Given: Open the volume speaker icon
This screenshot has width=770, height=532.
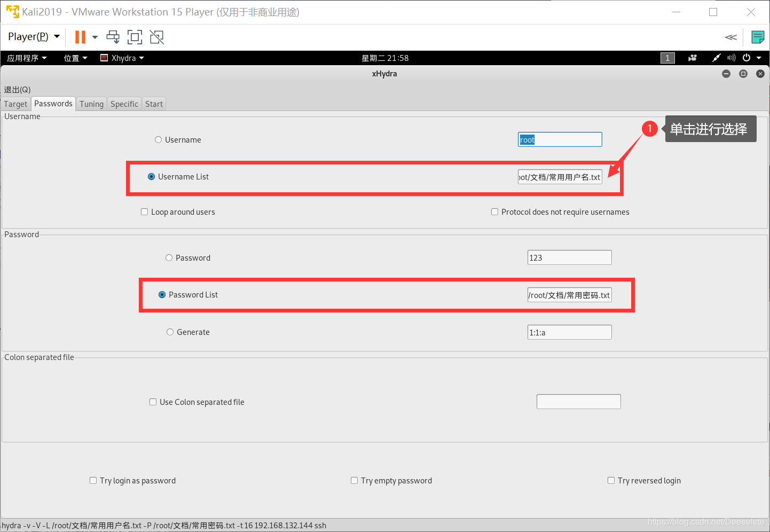Looking at the screenshot, I should pyautogui.click(x=731, y=58).
